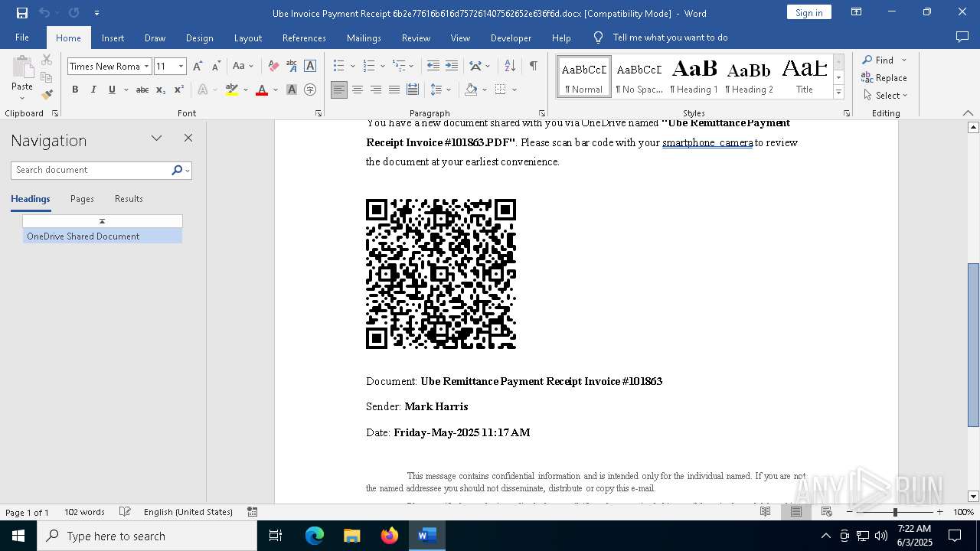Click the QR code image in the document

[x=441, y=274]
